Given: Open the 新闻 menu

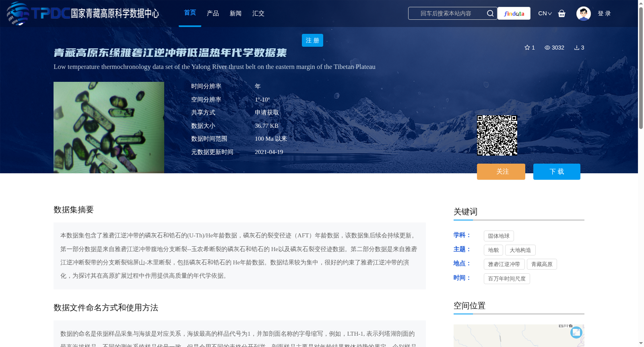Looking at the screenshot, I should [235, 13].
